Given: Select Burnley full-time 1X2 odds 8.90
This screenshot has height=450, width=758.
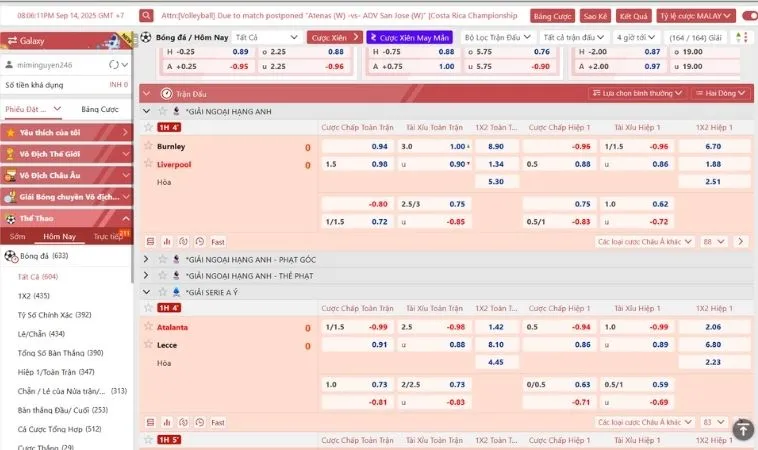Looking at the screenshot, I should [x=495, y=146].
